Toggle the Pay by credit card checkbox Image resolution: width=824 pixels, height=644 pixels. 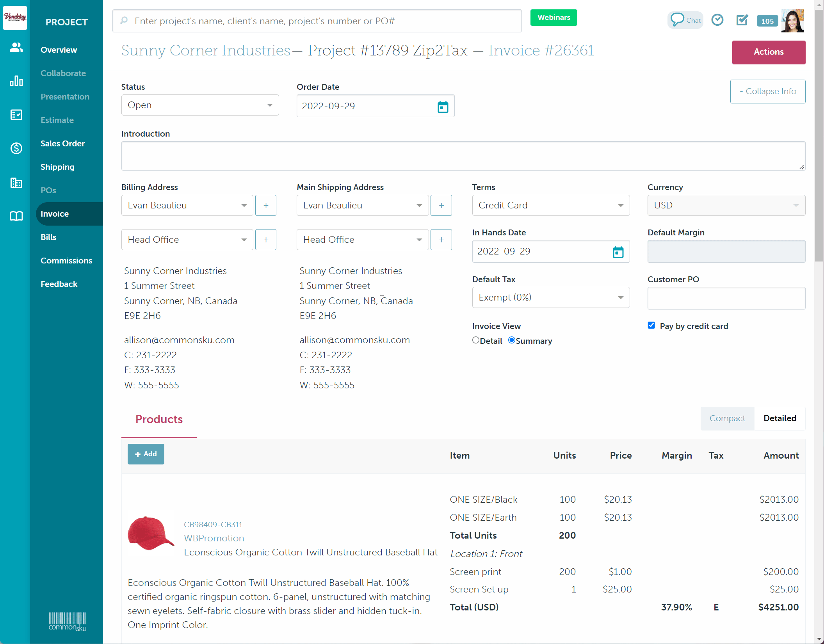pos(651,325)
